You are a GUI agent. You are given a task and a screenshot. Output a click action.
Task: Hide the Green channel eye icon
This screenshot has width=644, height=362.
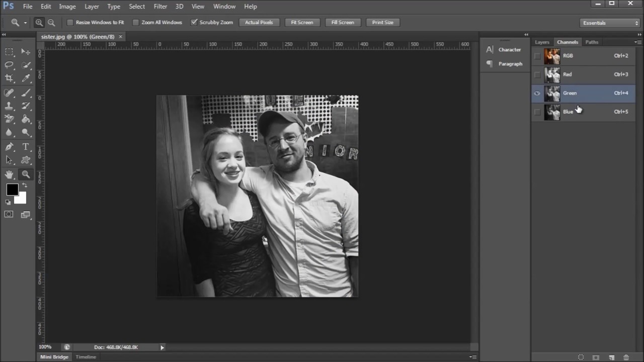click(x=537, y=93)
